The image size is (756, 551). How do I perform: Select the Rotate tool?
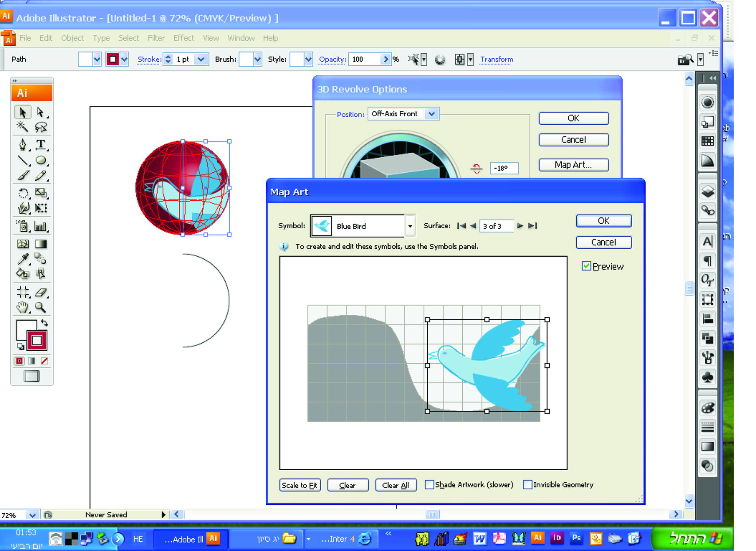(x=23, y=193)
